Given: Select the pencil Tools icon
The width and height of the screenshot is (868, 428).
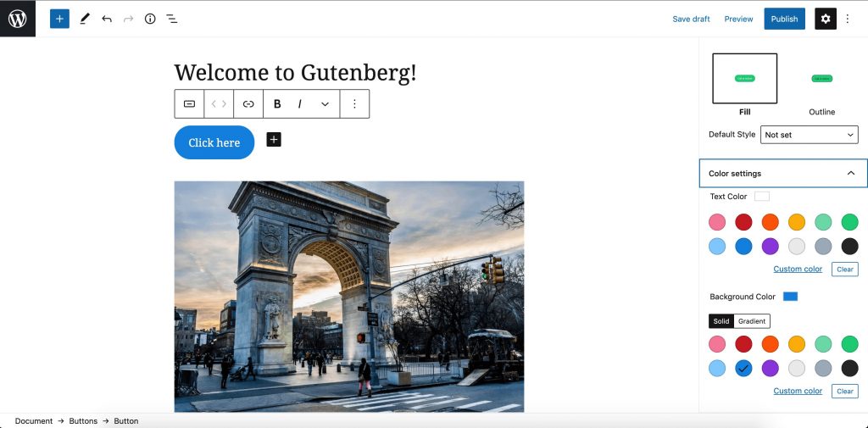Looking at the screenshot, I should click(x=84, y=19).
